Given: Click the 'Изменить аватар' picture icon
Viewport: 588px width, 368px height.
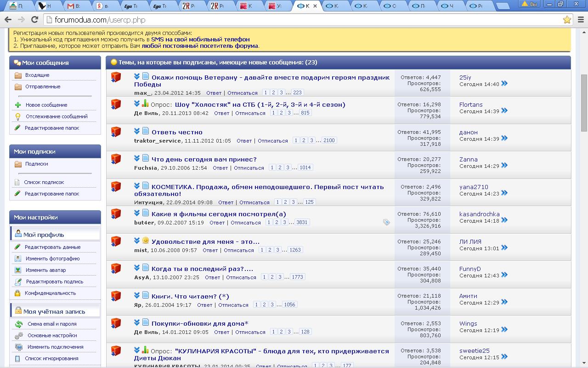Looking at the screenshot, I should pos(18,270).
